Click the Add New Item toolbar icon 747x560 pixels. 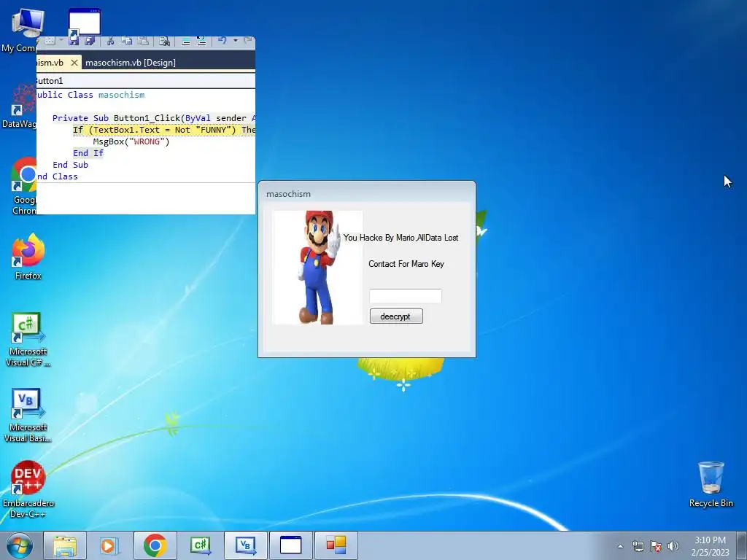(x=50, y=41)
